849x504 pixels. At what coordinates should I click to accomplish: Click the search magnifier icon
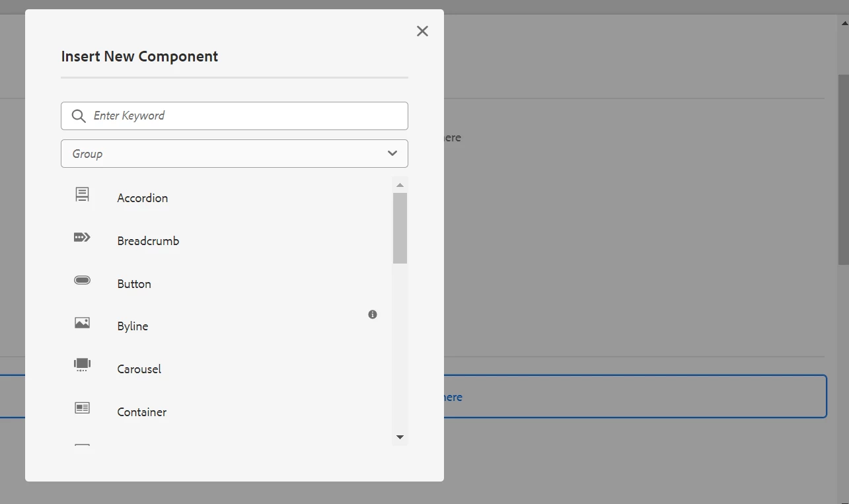79,116
